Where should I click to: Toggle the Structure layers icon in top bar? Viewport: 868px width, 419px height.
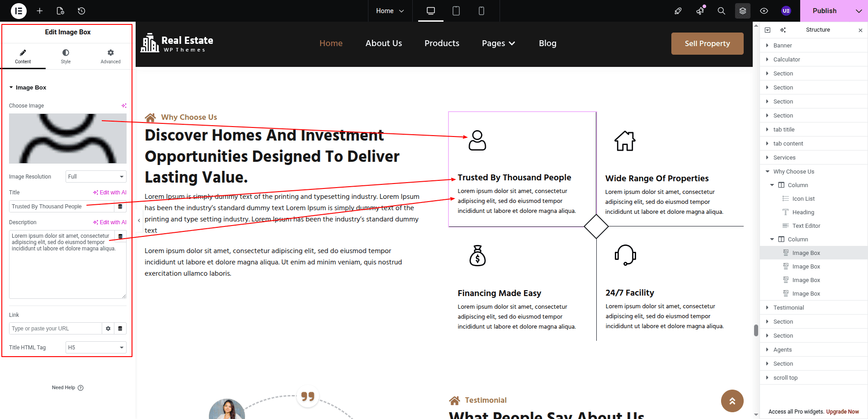(742, 11)
